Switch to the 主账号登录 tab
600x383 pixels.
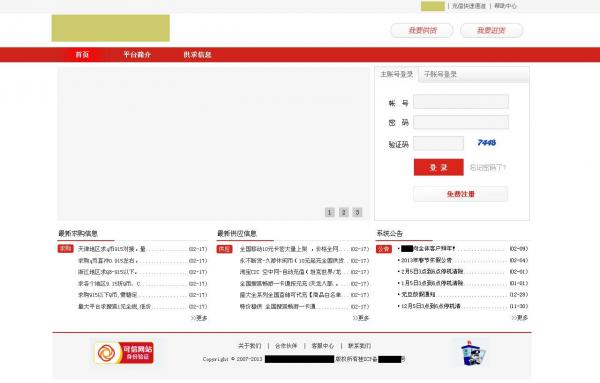(x=396, y=74)
